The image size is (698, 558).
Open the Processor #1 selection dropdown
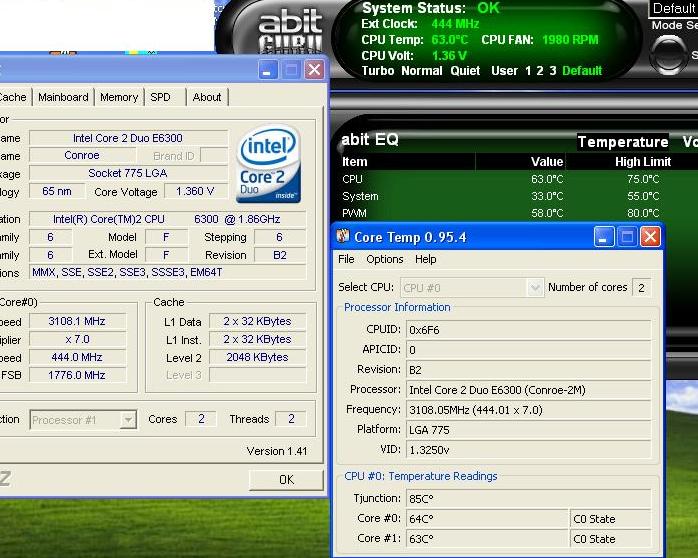pyautogui.click(x=128, y=420)
